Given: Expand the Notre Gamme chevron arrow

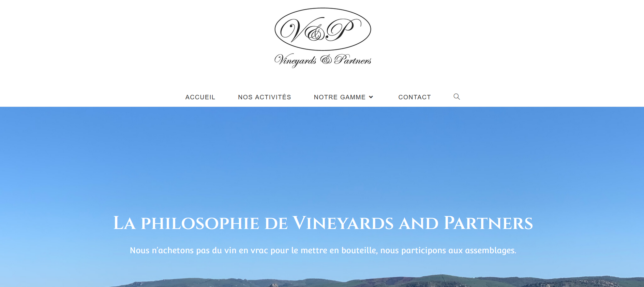Looking at the screenshot, I should click(371, 97).
